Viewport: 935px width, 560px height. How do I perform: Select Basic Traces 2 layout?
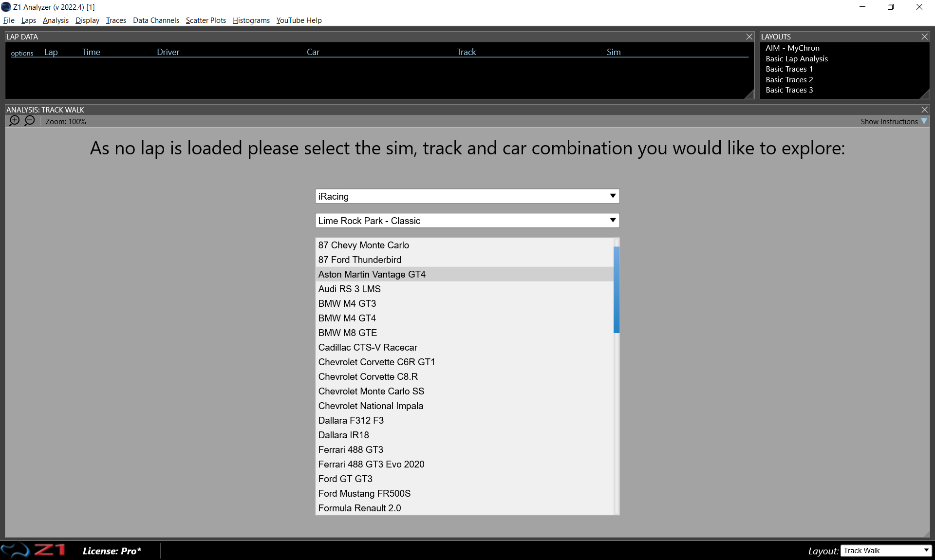(x=789, y=80)
